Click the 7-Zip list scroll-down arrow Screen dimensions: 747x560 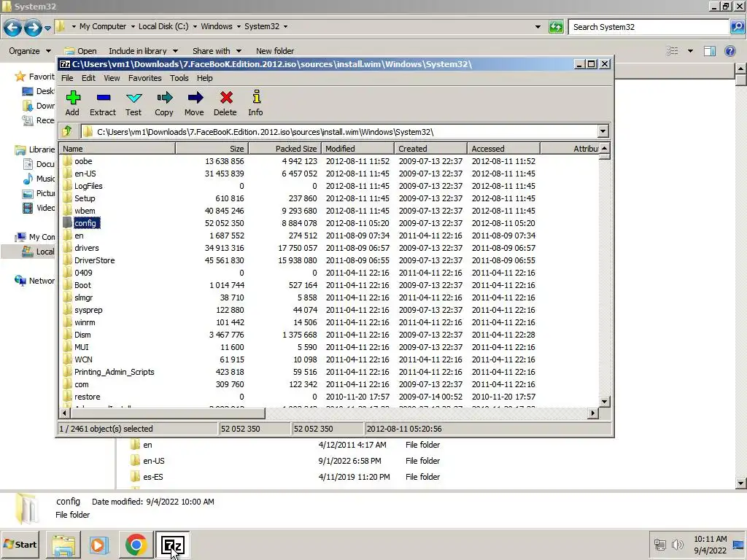604,402
